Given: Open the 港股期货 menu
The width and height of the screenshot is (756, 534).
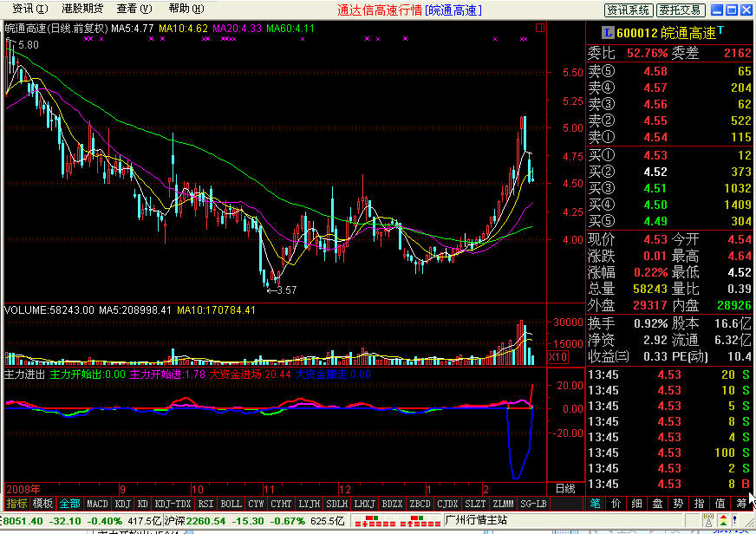Looking at the screenshot, I should tap(82, 9).
